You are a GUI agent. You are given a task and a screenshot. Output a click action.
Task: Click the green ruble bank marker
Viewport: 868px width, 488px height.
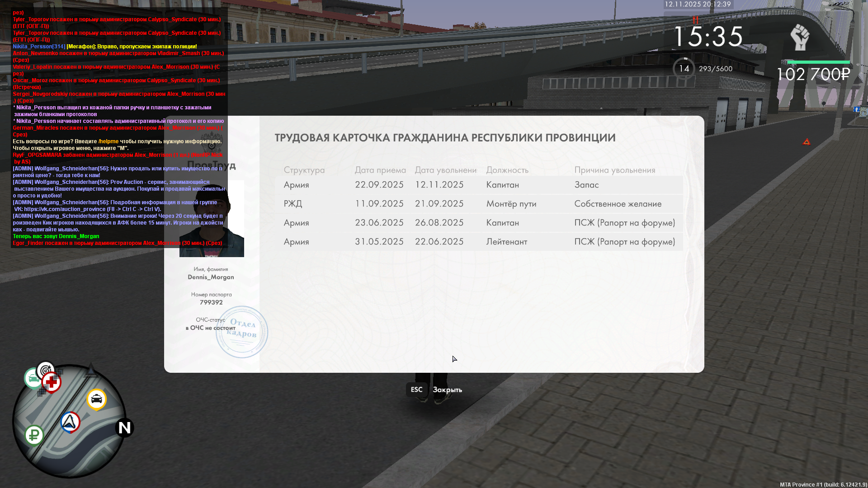tap(34, 435)
